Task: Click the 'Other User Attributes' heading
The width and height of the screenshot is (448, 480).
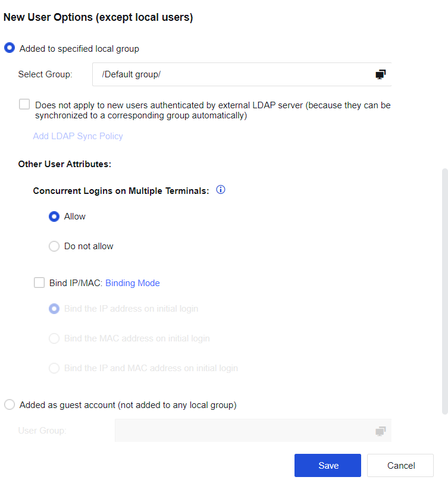Action: click(65, 164)
